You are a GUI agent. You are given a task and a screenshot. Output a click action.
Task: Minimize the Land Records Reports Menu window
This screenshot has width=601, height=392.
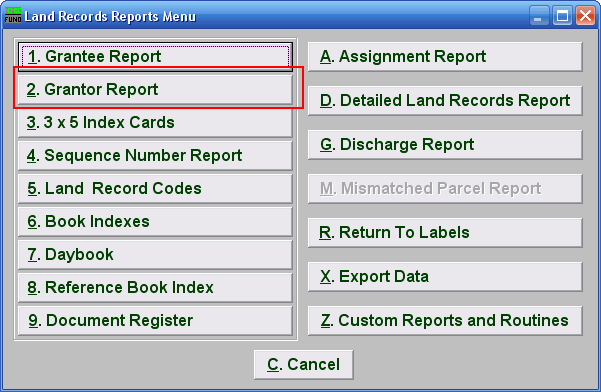539,16
